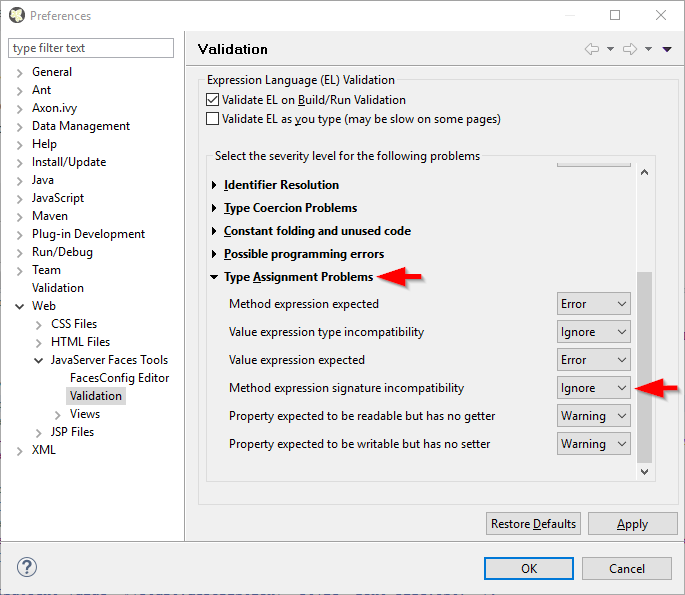The width and height of the screenshot is (685, 595).
Task: Expand the General tree node arrow
Action: [19, 73]
